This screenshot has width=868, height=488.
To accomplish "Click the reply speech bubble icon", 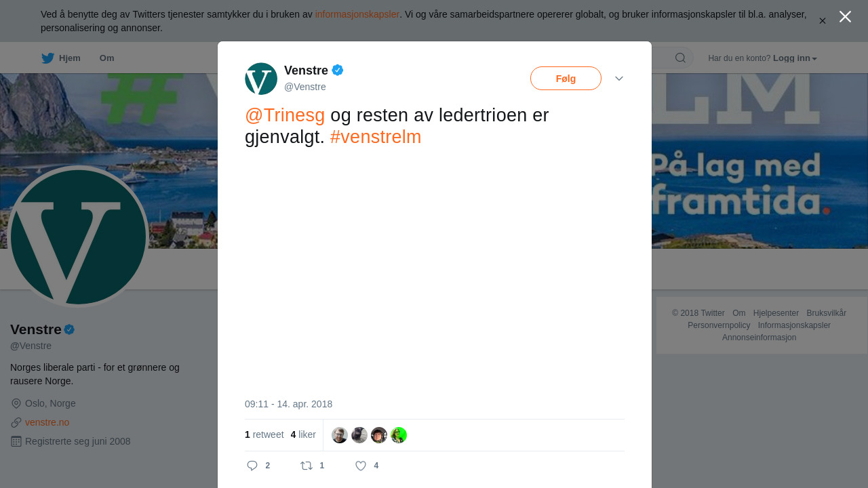I will [252, 466].
